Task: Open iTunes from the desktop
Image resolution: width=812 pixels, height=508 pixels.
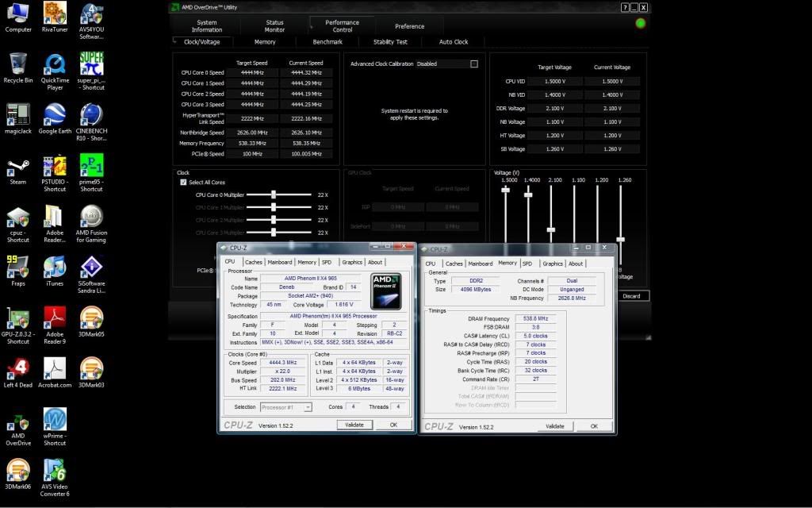Action: pos(55,271)
